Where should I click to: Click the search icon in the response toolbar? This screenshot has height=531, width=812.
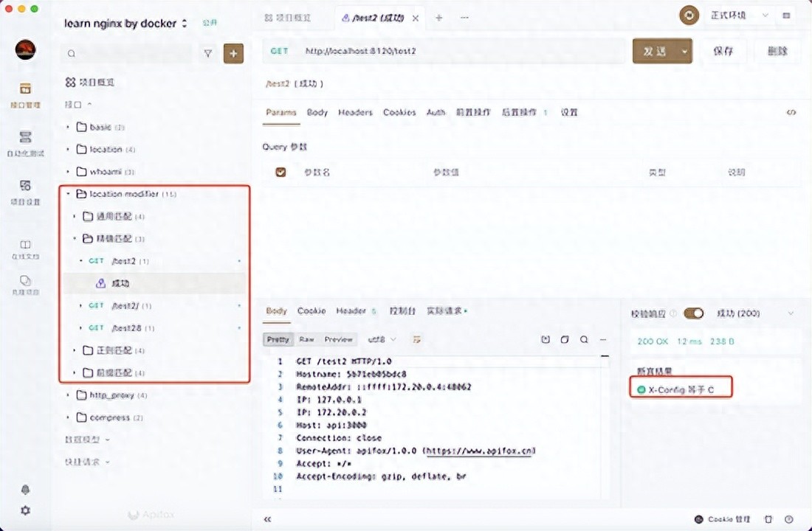coord(584,339)
